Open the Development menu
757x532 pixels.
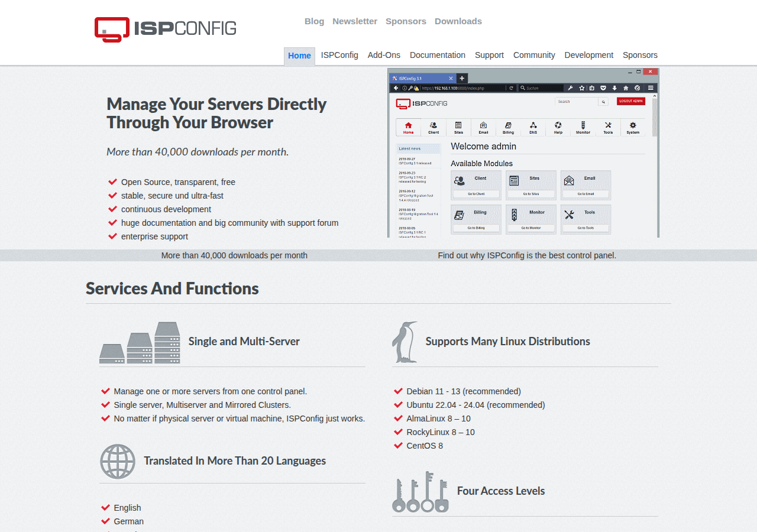(x=588, y=55)
